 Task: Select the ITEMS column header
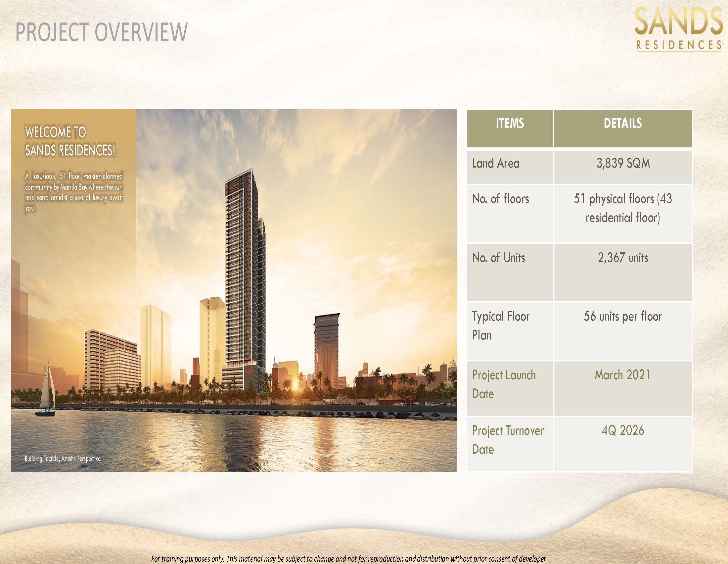coord(510,129)
